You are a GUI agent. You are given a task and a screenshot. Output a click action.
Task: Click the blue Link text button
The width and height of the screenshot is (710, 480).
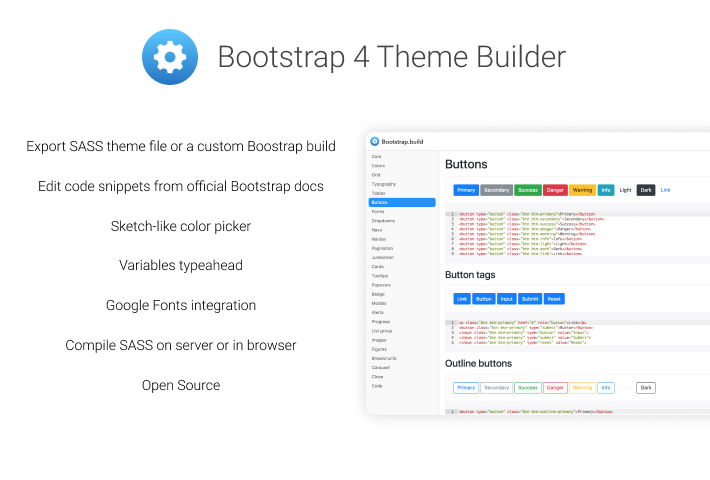click(x=665, y=190)
